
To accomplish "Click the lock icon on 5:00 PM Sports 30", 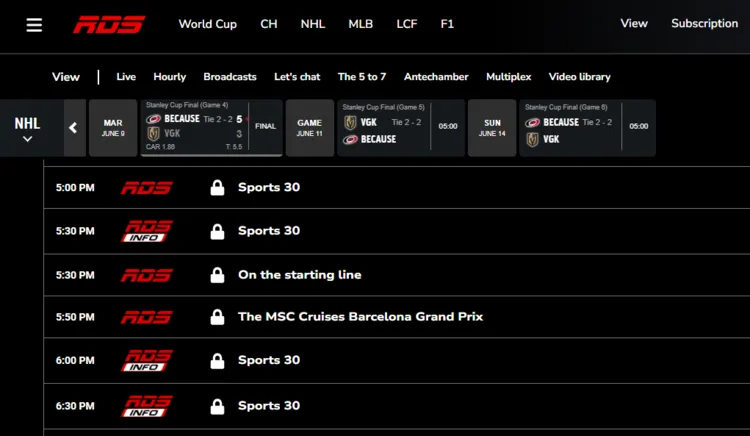I will pos(217,187).
